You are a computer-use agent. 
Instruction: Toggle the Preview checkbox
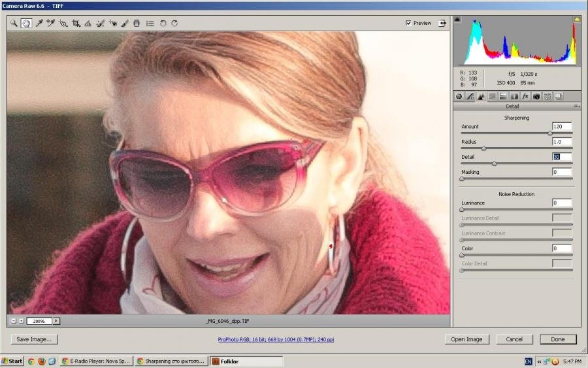pos(408,23)
